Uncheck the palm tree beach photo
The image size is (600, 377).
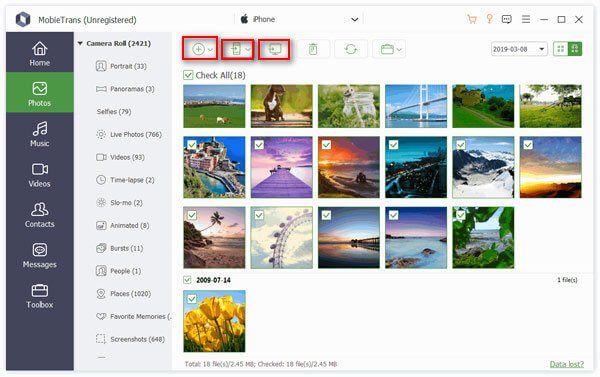[192, 215]
